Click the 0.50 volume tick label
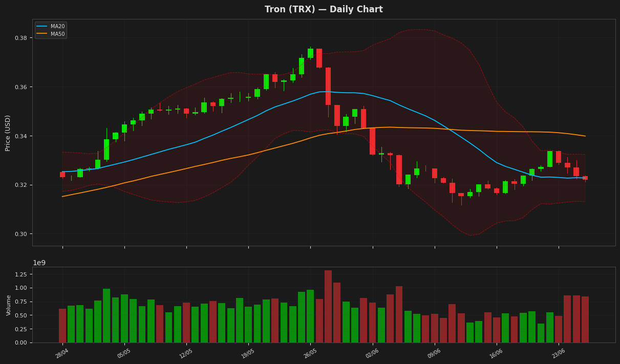Image resolution: width=620 pixels, height=364 pixels. pos(22,315)
